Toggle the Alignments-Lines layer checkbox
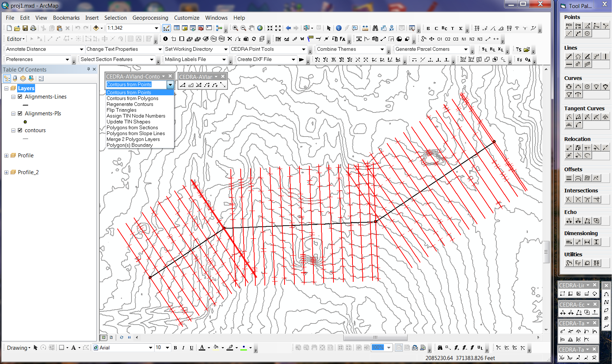Image resolution: width=614 pixels, height=364 pixels. click(20, 97)
